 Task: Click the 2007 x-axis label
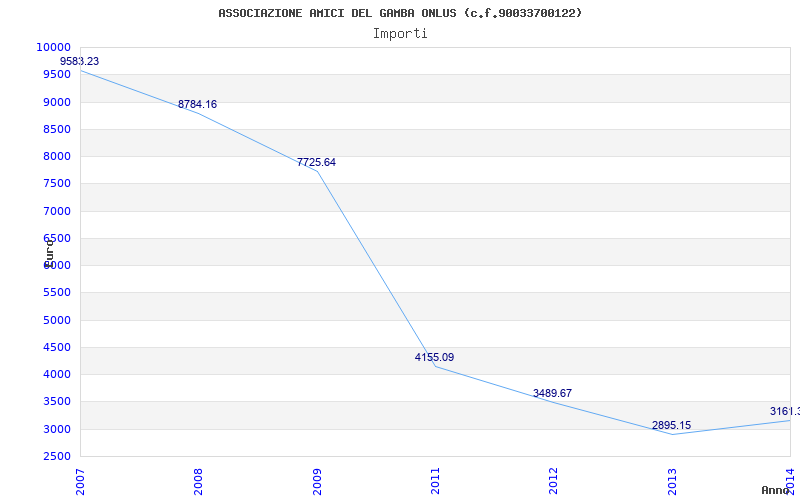[80, 481]
